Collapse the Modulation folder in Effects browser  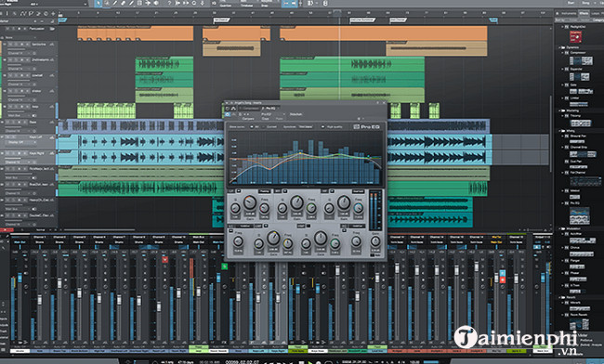pyautogui.click(x=559, y=228)
